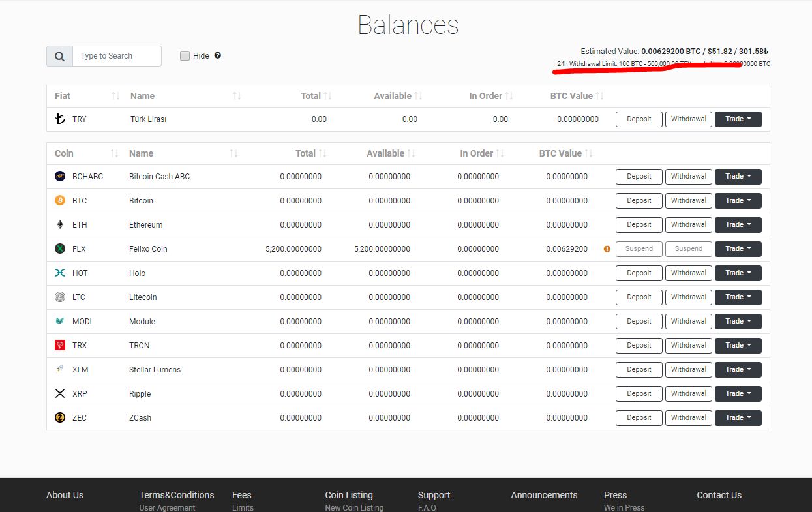Sort Coin table by Available arrows
Image resolution: width=812 pixels, height=512 pixels.
411,153
